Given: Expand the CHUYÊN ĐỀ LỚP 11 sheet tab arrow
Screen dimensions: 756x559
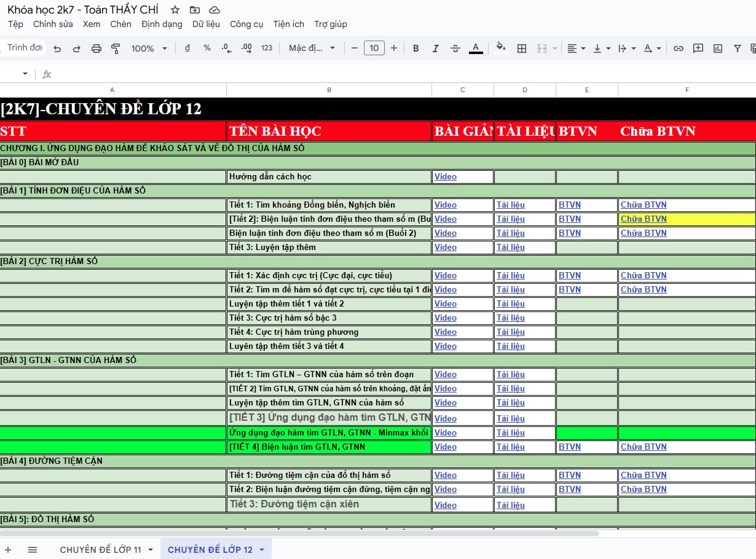Looking at the screenshot, I should point(151,550).
